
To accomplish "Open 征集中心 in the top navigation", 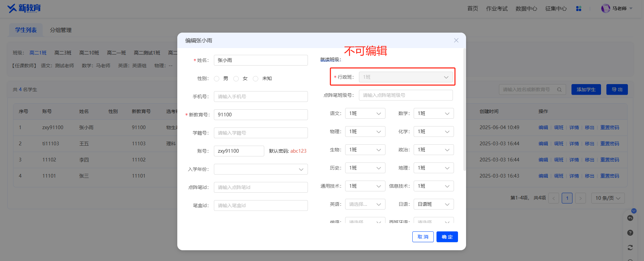I will point(556,8).
